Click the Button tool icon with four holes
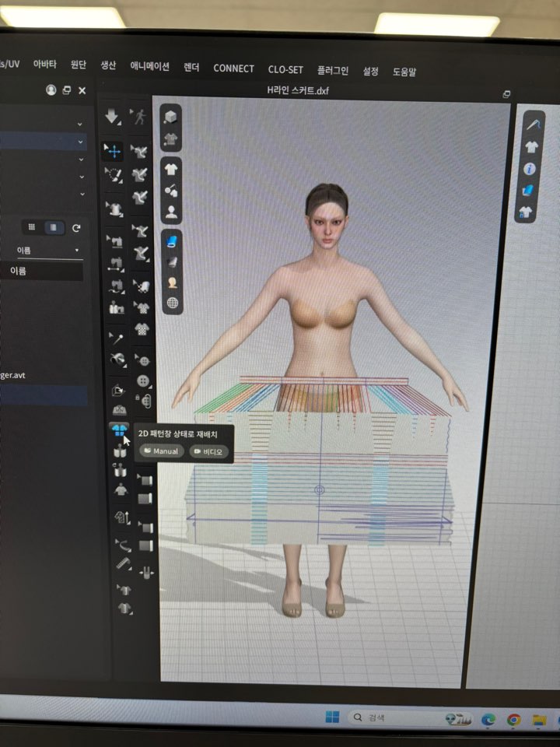The width and height of the screenshot is (560, 747). click(143, 381)
